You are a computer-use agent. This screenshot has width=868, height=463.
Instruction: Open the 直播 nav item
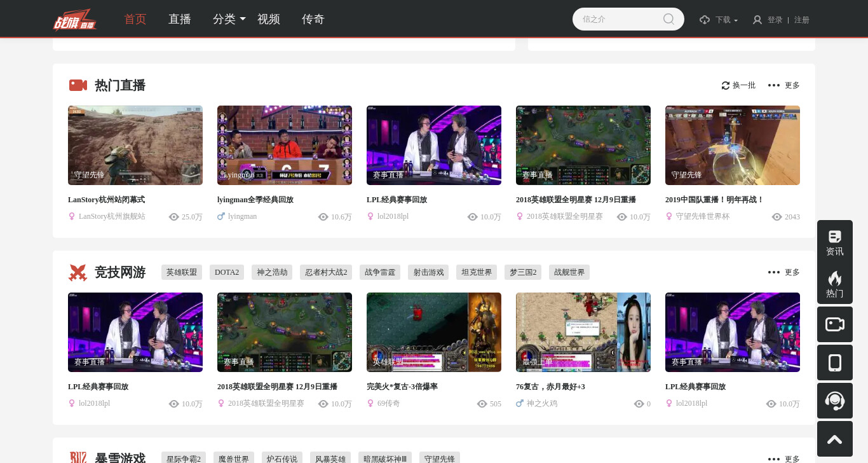(180, 19)
